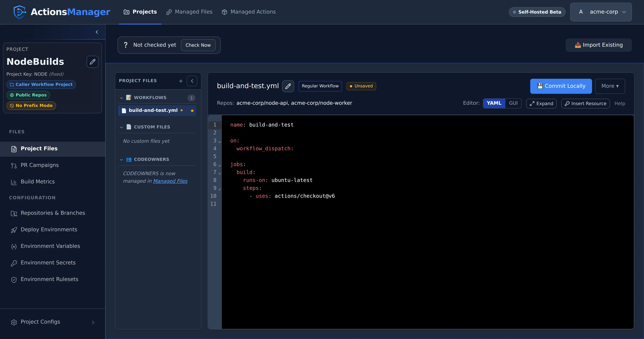This screenshot has height=339, width=644.
Task: Switch to the Managed Actions tab
Action: 249,12
